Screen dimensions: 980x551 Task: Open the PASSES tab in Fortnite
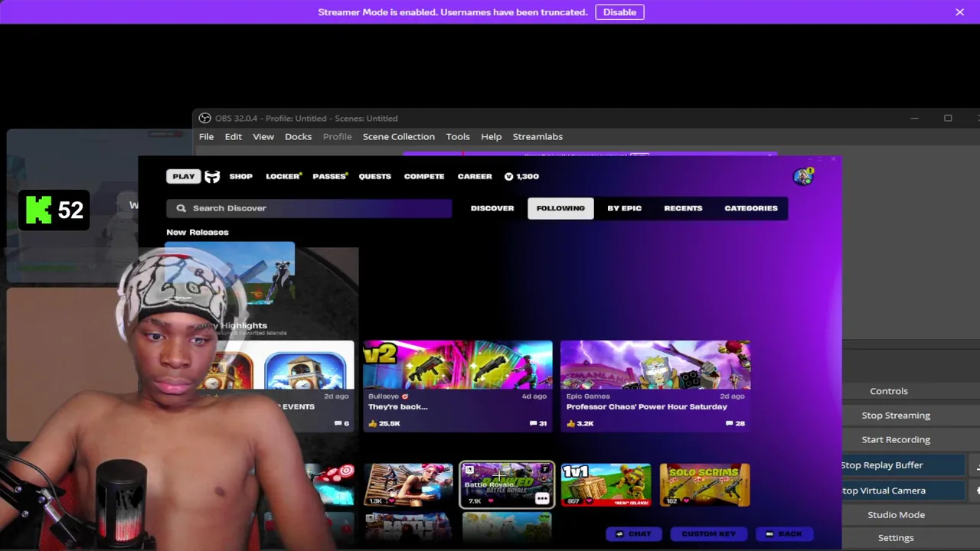pyautogui.click(x=329, y=176)
